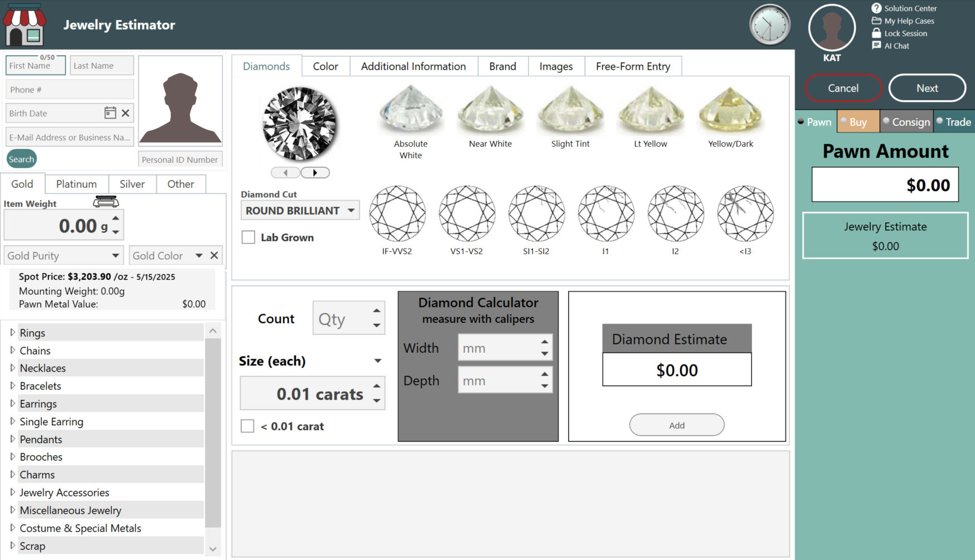The image size is (975, 560).
Task: Switch to the Platinum metal tab
Action: click(76, 184)
